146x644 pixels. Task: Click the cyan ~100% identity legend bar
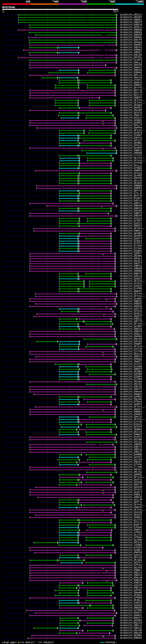pyautogui.click(x=130, y=4)
